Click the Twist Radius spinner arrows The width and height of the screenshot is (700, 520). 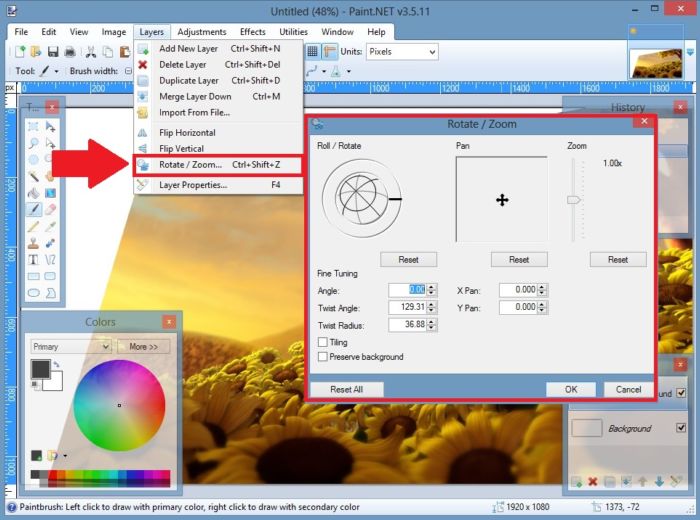[431, 325]
